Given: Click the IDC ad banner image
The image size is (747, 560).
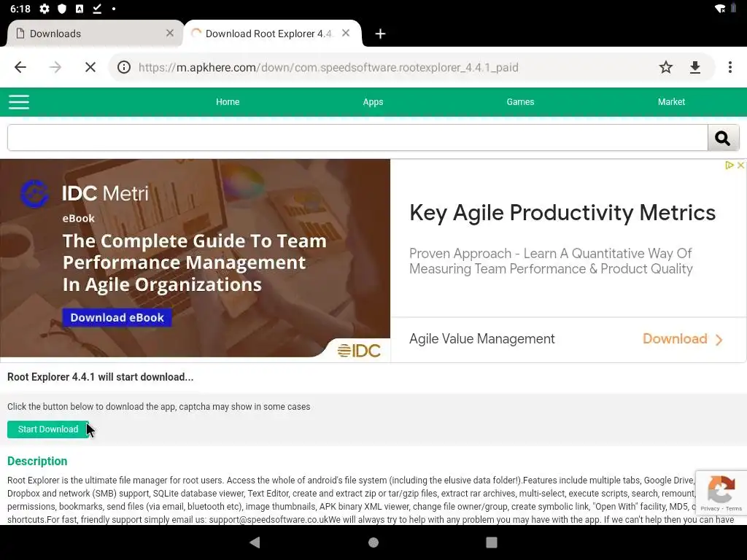Looking at the screenshot, I should point(196,258).
